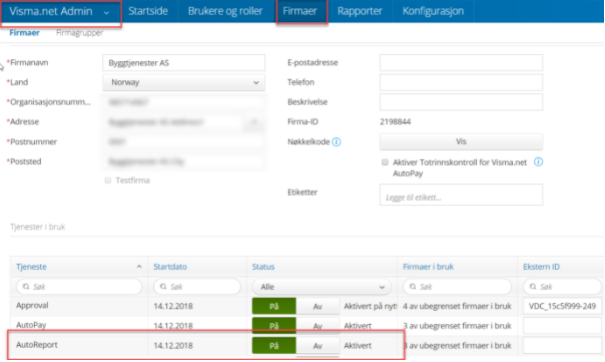Sort by the Startdato column header
The height and width of the screenshot is (362, 605).
(170, 267)
